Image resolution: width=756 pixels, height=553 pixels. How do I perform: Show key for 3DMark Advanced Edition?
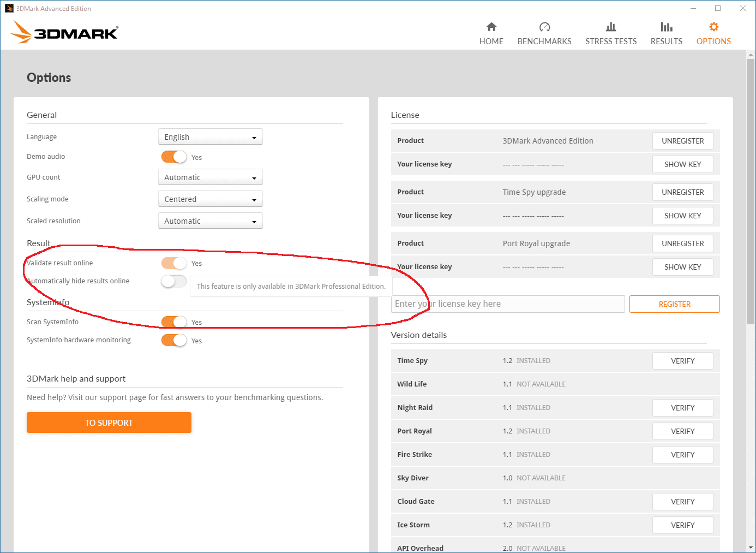click(x=683, y=164)
